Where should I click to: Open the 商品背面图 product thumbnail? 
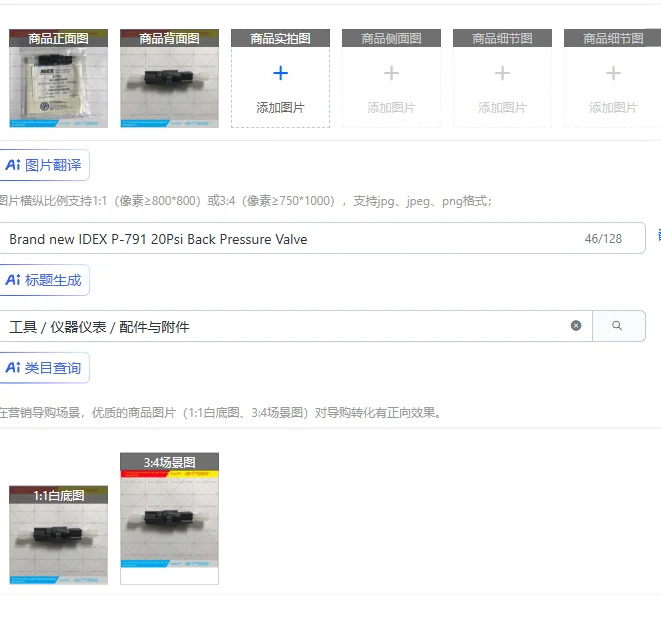[169, 78]
